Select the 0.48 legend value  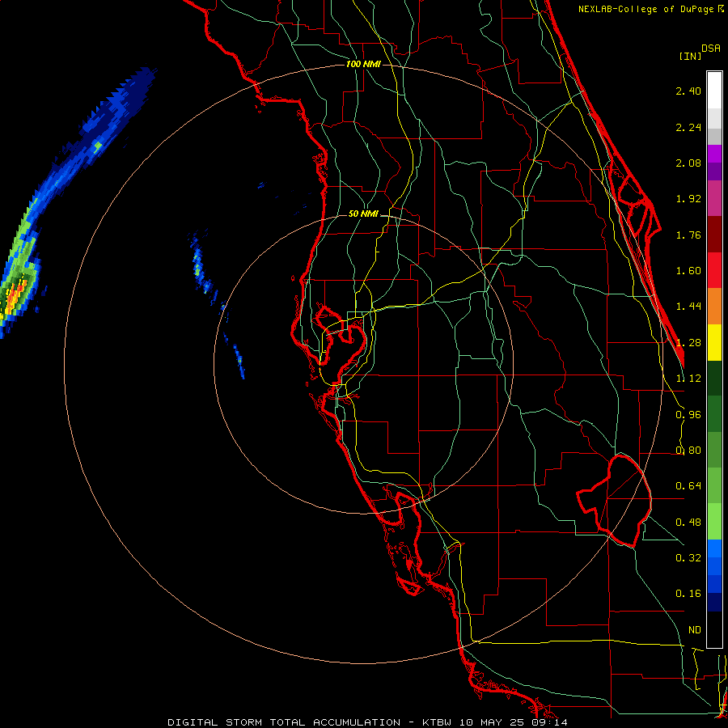[688, 523]
